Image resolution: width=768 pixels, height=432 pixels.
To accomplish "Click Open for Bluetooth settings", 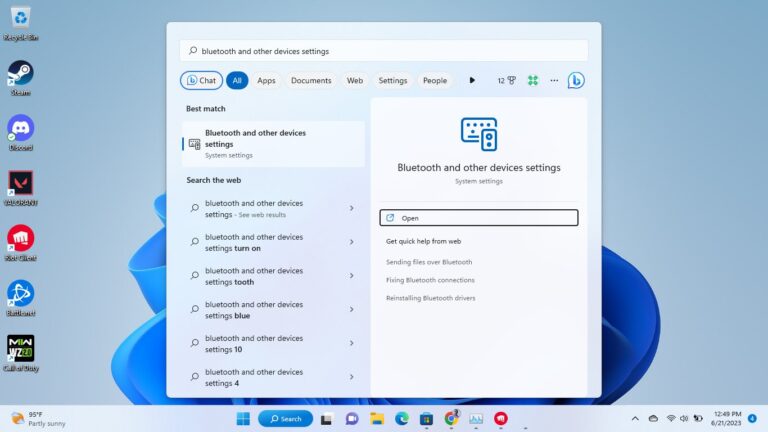I will [x=478, y=217].
